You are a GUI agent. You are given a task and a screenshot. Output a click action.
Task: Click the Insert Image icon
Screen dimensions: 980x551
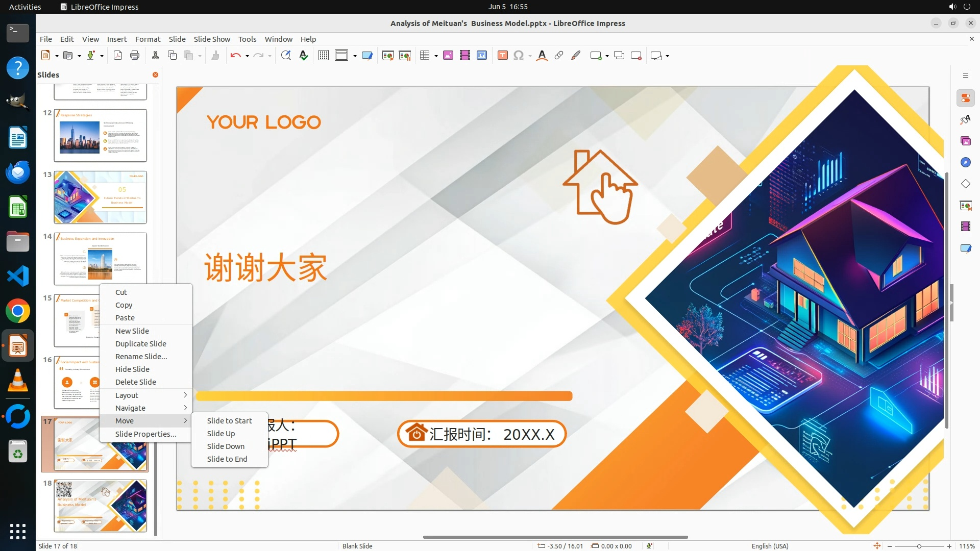pyautogui.click(x=448, y=56)
